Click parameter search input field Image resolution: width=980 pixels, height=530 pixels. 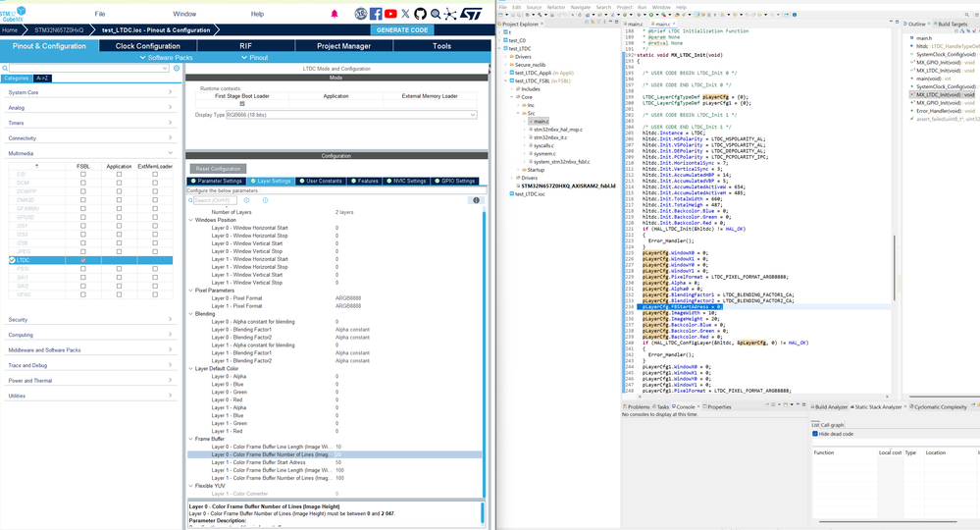click(x=215, y=200)
